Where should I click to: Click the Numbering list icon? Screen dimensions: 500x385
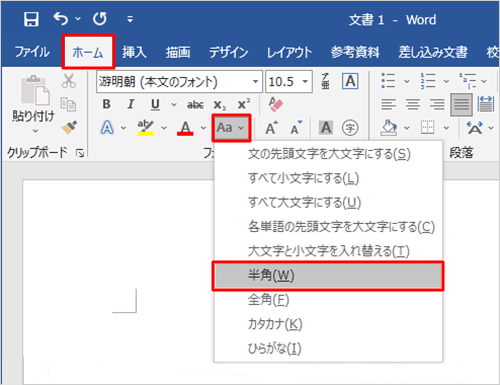click(428, 81)
